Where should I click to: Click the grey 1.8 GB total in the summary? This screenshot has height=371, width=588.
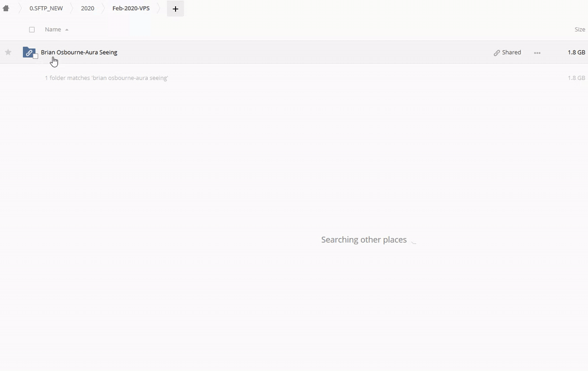(576, 78)
